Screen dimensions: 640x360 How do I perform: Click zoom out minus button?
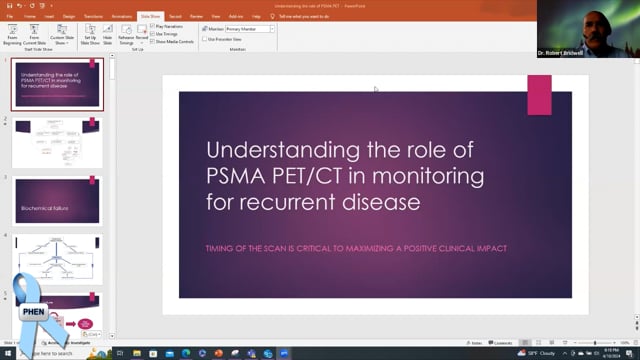[x=575, y=343]
